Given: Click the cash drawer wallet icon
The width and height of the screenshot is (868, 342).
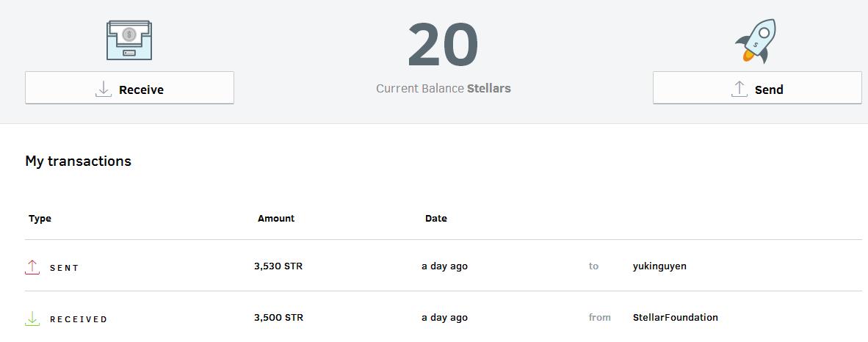Looking at the screenshot, I should [129, 40].
